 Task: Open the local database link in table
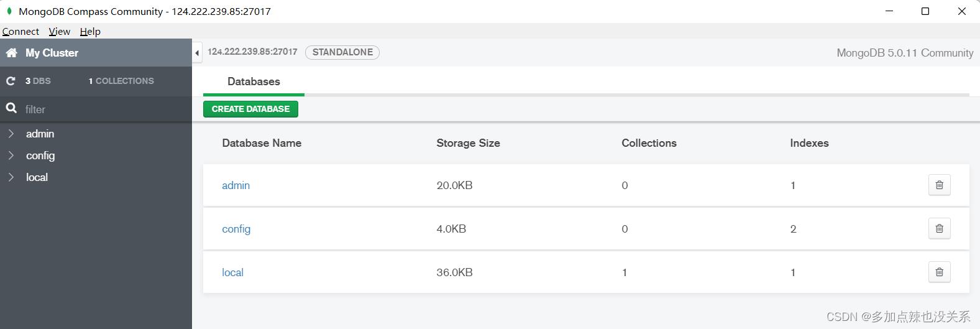point(232,272)
